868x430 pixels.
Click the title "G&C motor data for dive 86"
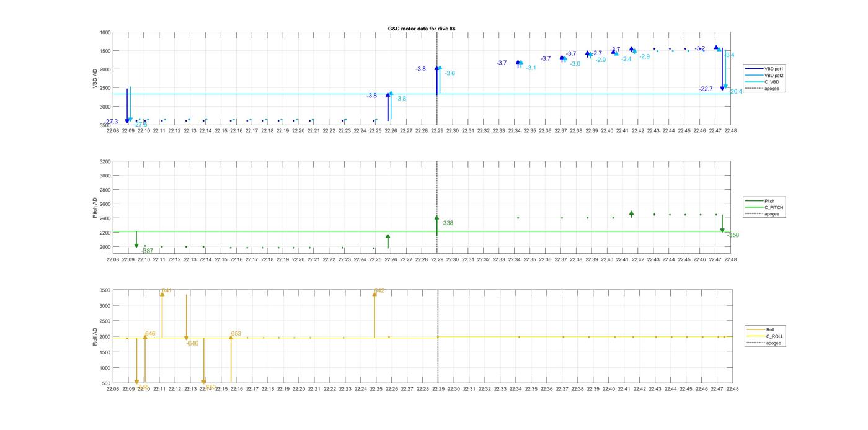click(x=422, y=29)
